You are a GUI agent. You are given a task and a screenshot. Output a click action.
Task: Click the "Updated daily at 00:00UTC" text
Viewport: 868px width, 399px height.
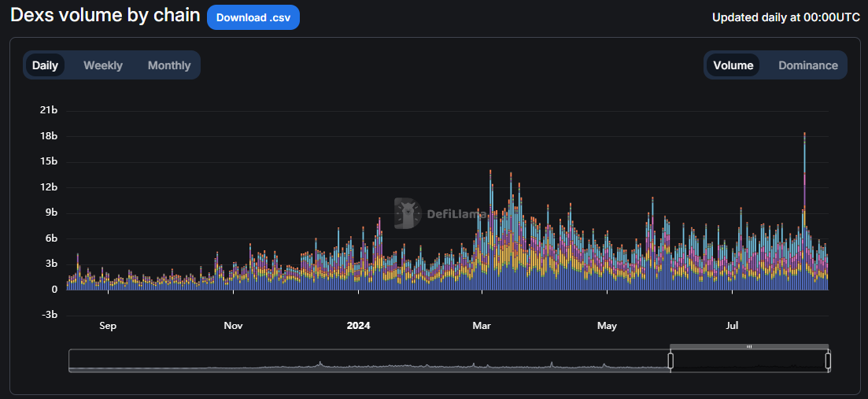[786, 18]
